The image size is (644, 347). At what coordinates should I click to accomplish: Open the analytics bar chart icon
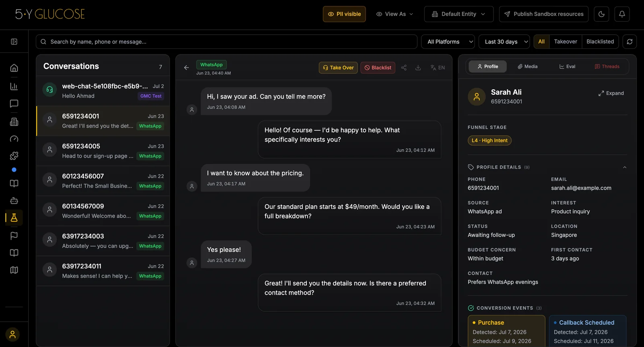(14, 86)
